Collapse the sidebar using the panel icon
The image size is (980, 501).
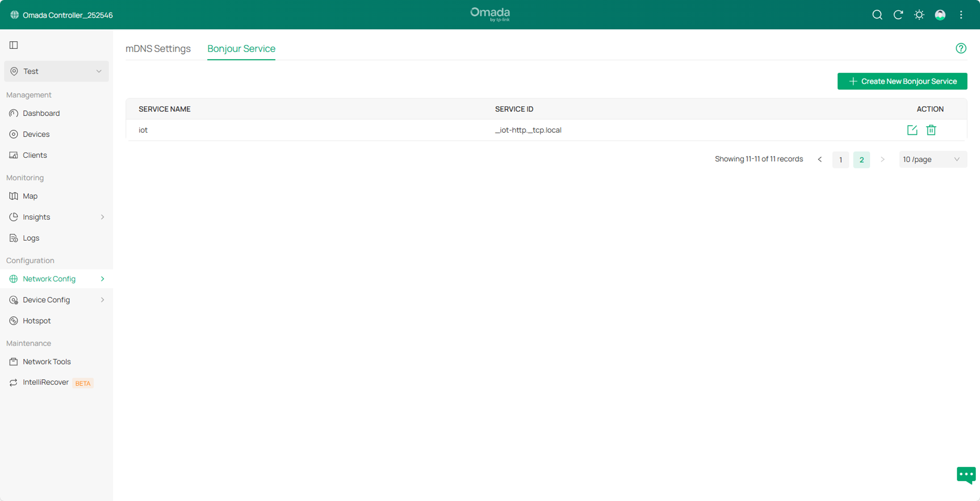point(14,45)
